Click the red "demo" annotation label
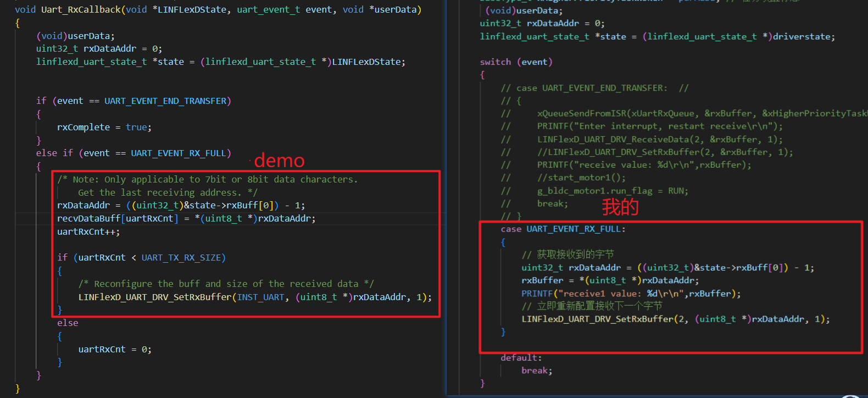Screen dimensions: 868x398 279,161
